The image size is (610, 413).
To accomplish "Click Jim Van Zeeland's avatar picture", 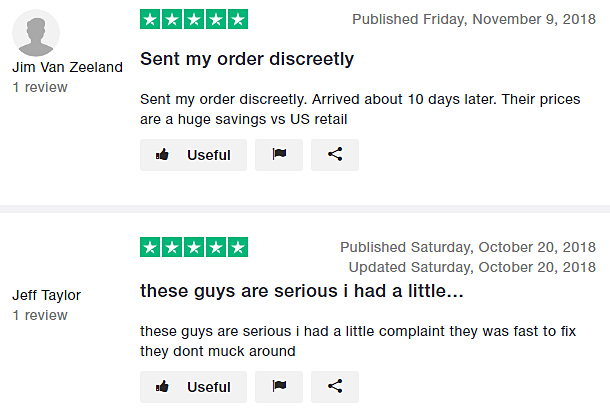I will tap(36, 33).
